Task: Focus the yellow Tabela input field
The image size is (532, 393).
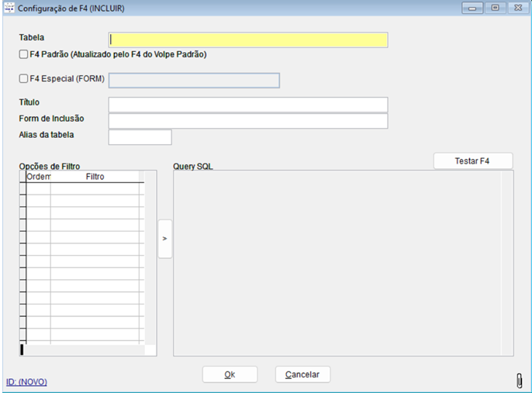Action: point(248,40)
